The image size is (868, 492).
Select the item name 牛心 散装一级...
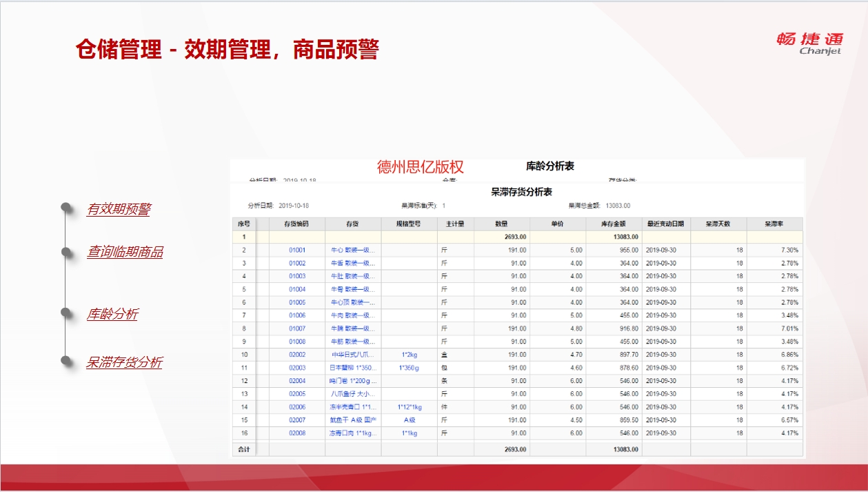353,250
